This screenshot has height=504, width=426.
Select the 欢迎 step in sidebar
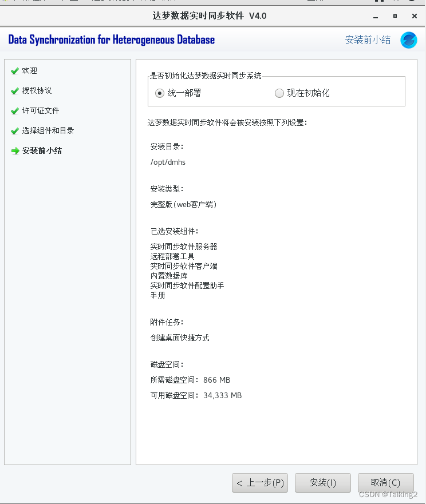tap(30, 71)
